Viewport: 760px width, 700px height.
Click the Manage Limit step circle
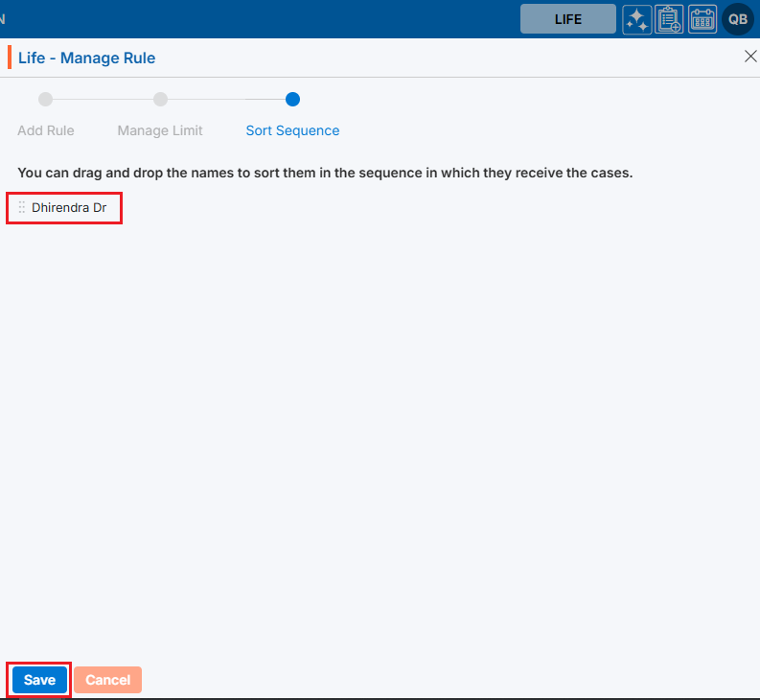pyautogui.click(x=160, y=99)
